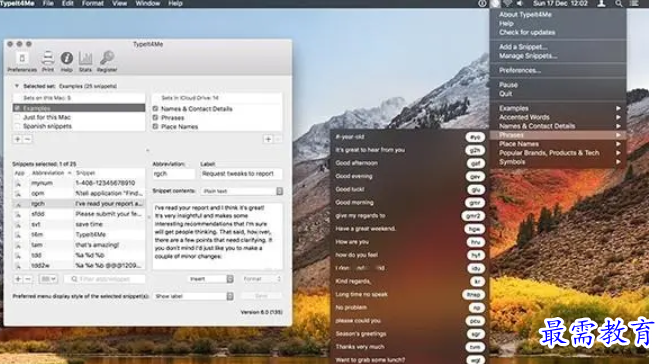
Task: Expand the Examples submenu
Action: pos(558,108)
